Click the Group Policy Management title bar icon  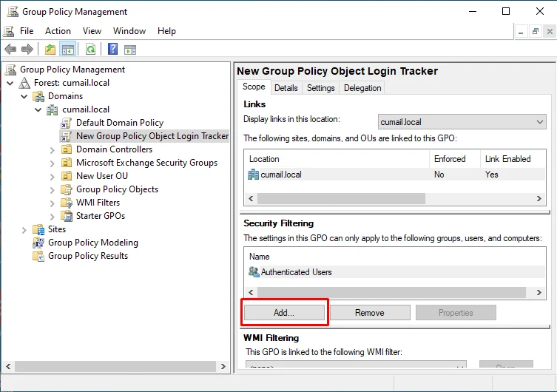(x=13, y=11)
